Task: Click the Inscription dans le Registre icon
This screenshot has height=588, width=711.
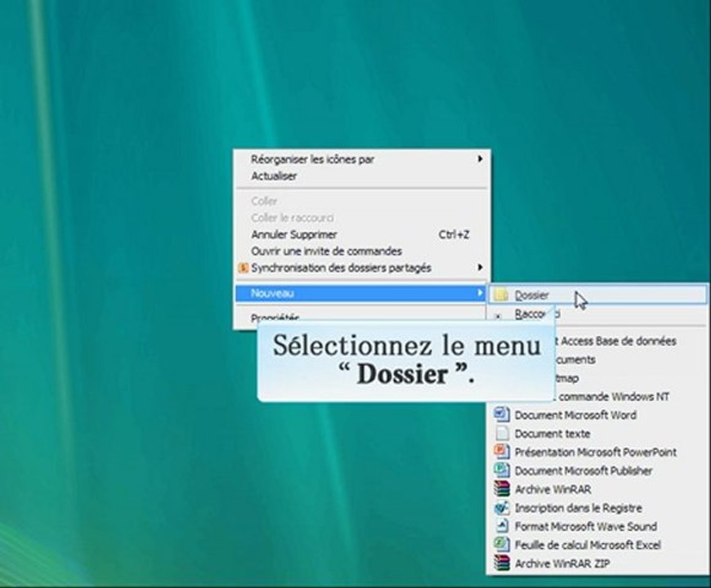Action: (x=502, y=507)
